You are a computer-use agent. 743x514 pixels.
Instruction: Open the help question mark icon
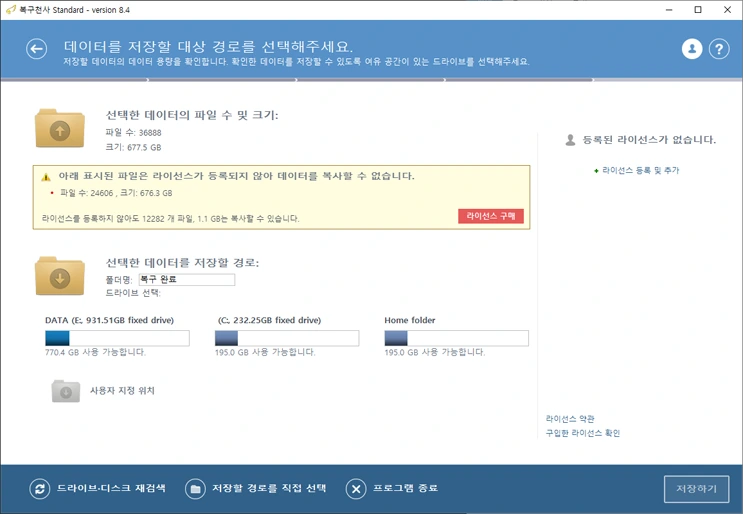719,49
